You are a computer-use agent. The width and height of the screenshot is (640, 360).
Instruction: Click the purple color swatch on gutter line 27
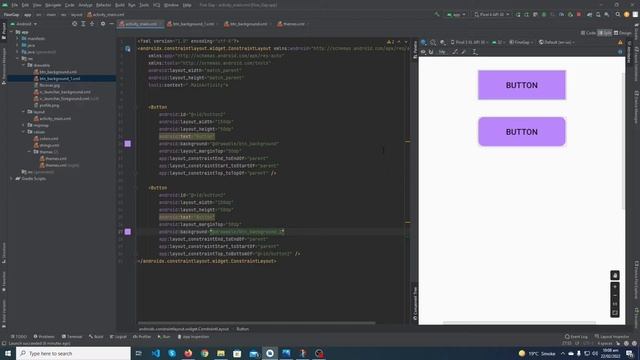(x=128, y=232)
